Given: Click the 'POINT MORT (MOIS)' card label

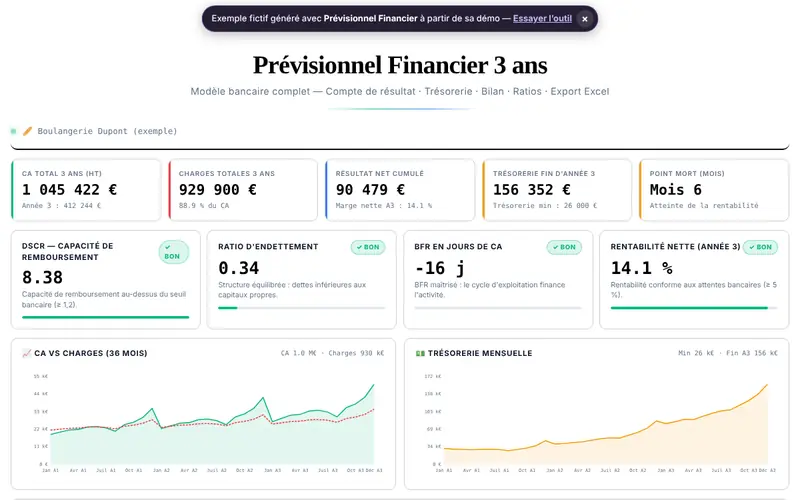Looking at the screenshot, I should click(687, 173).
